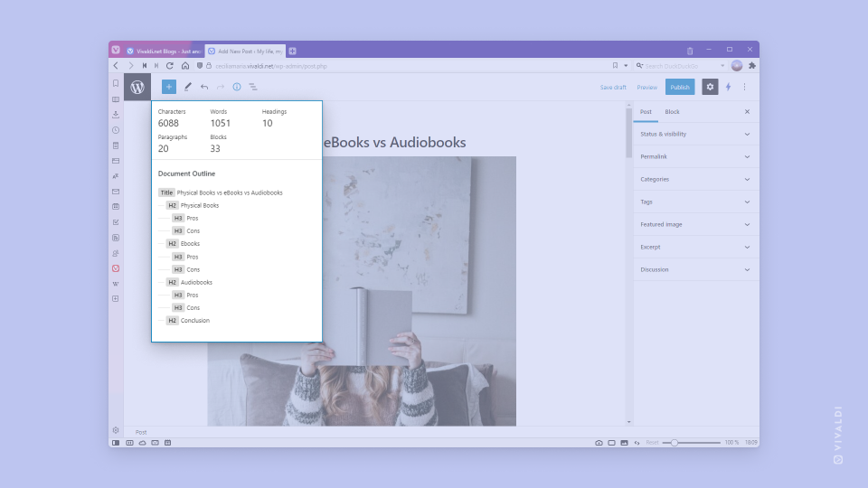
Task: Open the Downloads side panel
Action: pyautogui.click(x=116, y=115)
